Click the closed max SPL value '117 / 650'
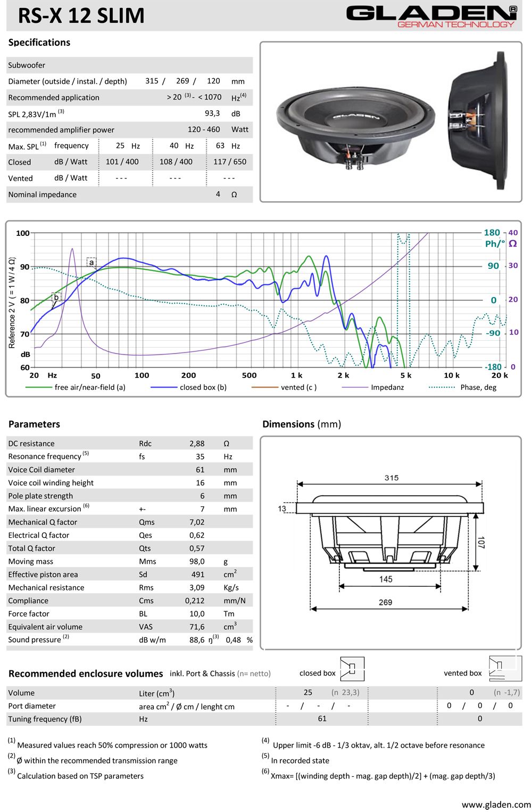 coord(230,162)
